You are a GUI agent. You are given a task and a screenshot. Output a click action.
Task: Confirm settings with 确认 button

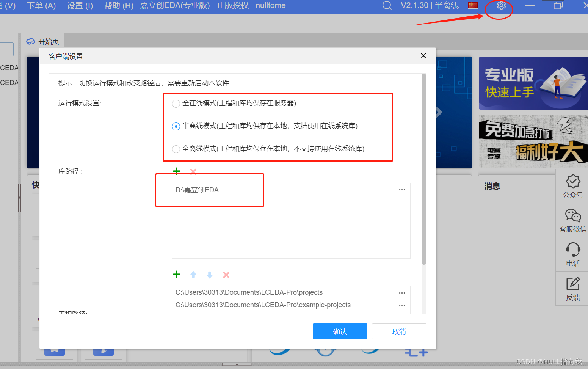[340, 331]
